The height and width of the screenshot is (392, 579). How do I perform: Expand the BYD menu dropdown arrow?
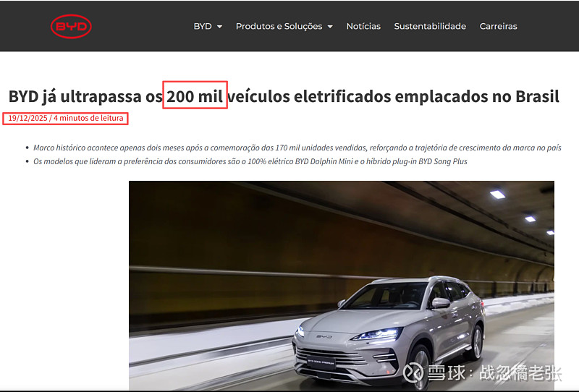click(x=219, y=27)
